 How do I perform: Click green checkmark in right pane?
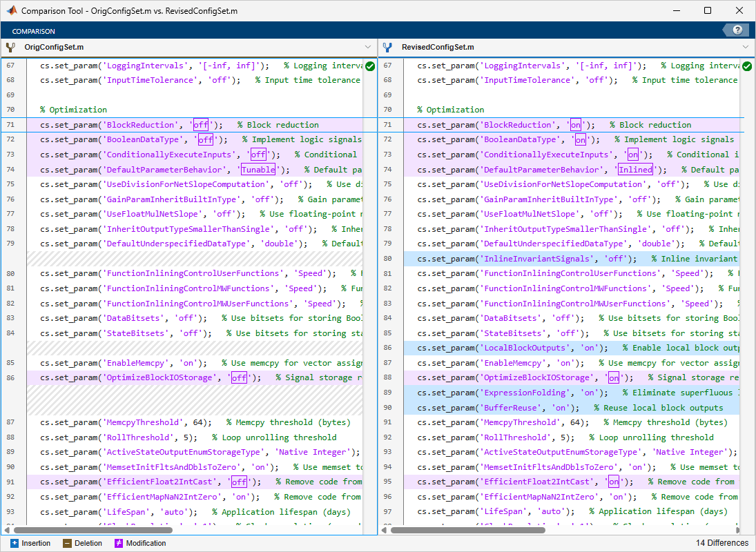click(x=747, y=66)
